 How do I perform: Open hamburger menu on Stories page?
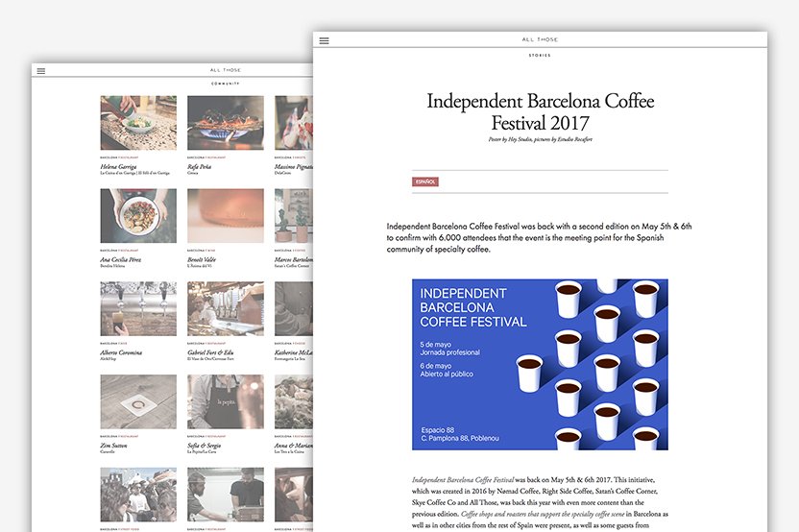pos(324,40)
